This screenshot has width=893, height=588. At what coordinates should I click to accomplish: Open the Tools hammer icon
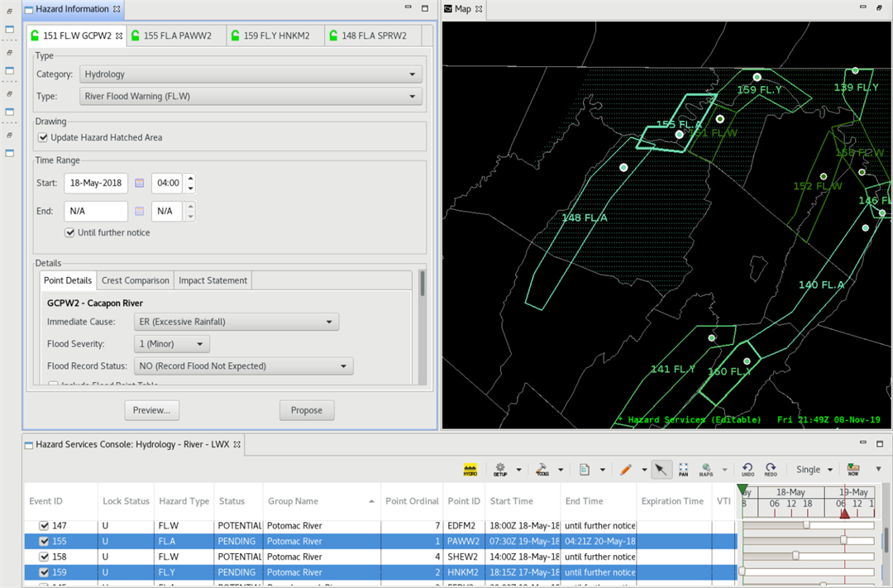[x=542, y=470]
